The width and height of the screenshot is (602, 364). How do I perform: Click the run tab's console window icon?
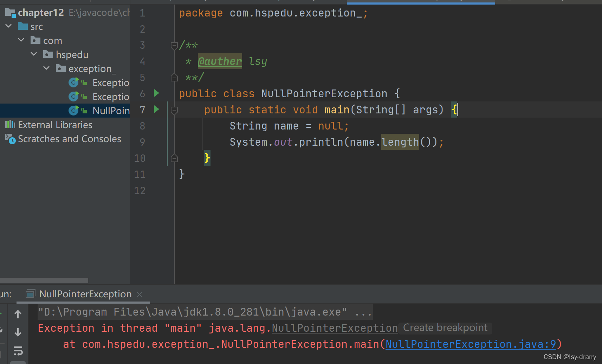pos(31,293)
